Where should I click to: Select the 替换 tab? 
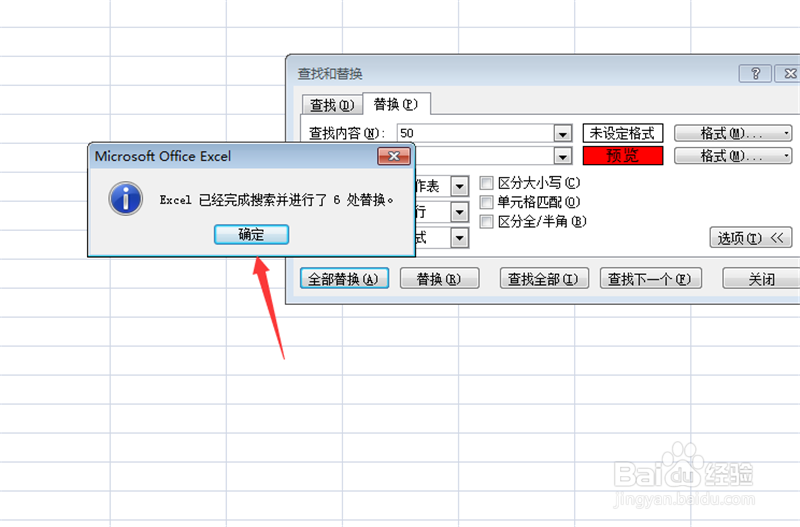point(396,104)
